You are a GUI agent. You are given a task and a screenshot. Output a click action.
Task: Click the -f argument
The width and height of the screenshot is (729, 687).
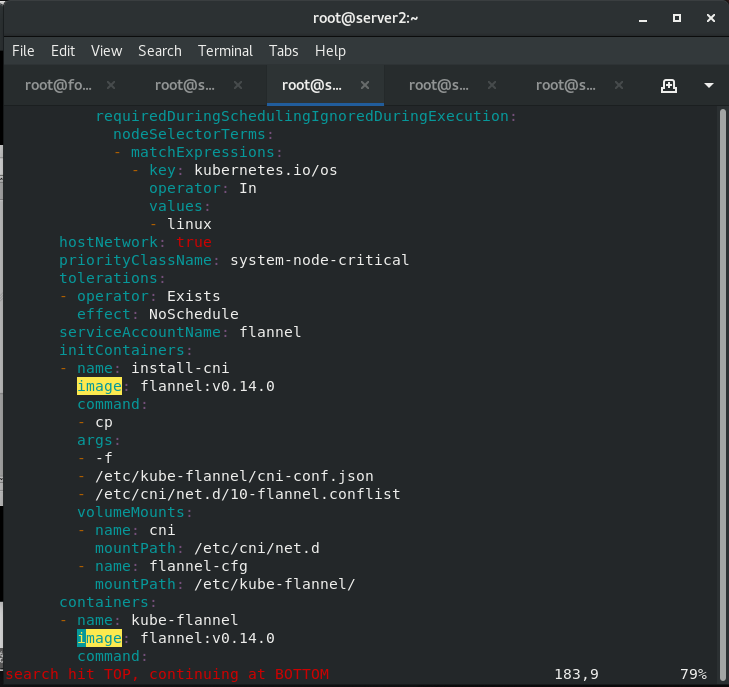click(x=104, y=458)
